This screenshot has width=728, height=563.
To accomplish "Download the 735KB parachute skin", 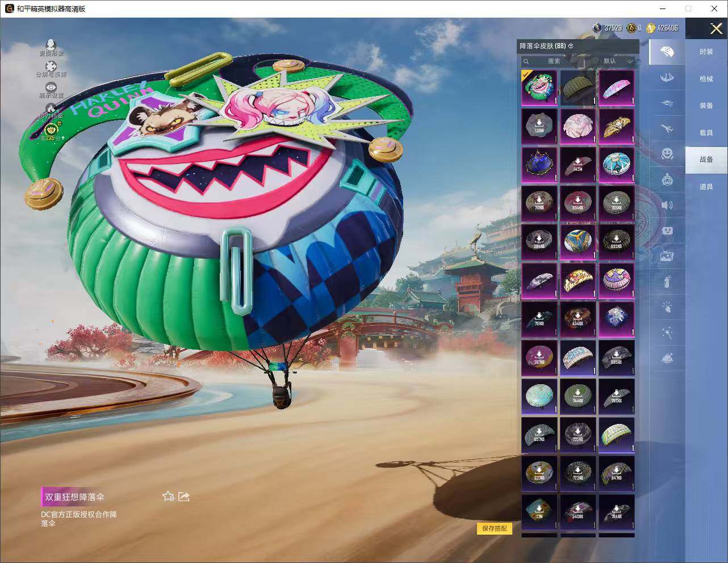I will 578,435.
